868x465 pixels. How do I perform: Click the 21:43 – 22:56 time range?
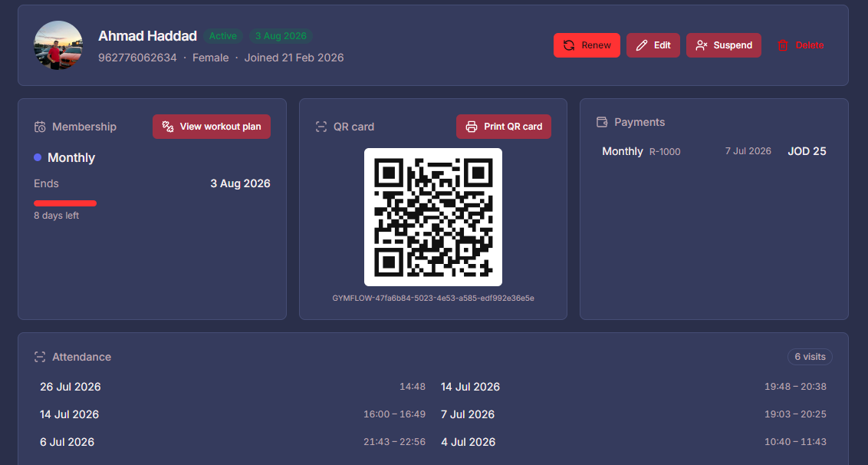pyautogui.click(x=395, y=442)
